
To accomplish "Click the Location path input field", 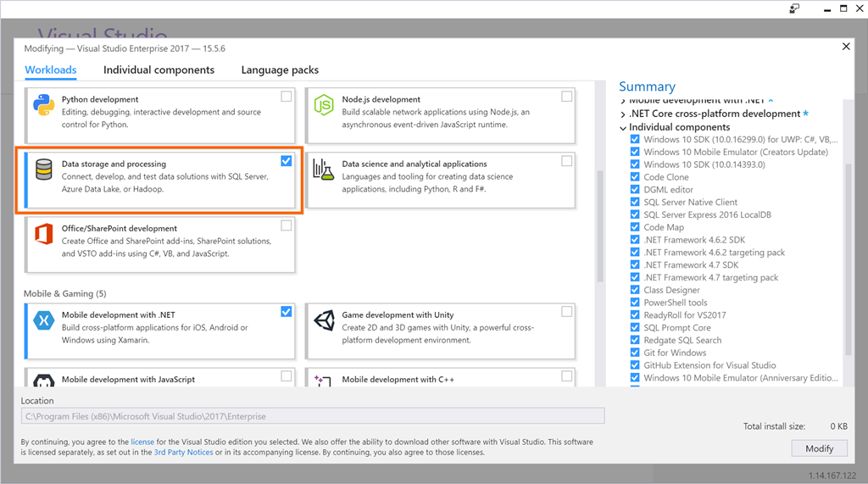I will coord(312,416).
